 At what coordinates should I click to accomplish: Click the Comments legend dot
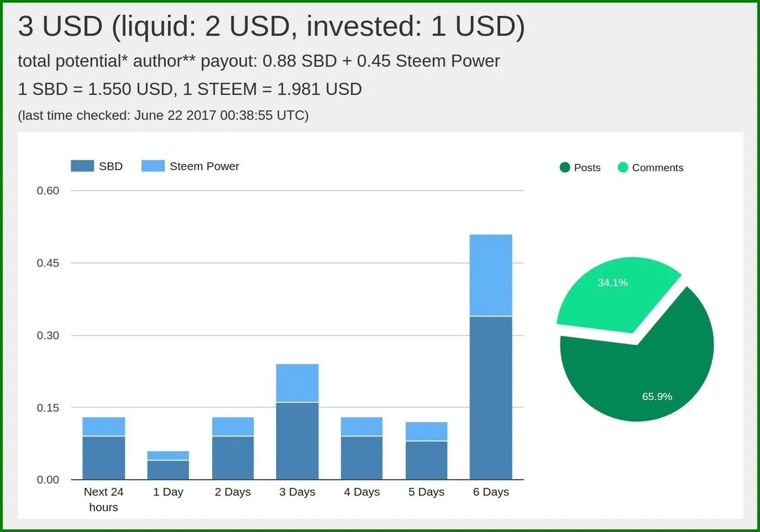[x=623, y=167]
